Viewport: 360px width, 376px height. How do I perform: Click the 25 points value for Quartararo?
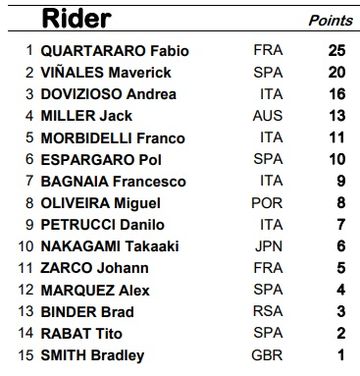[x=337, y=51]
